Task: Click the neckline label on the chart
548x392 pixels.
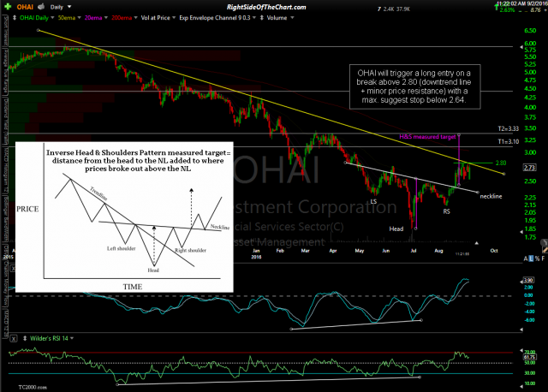Action: [x=491, y=196]
